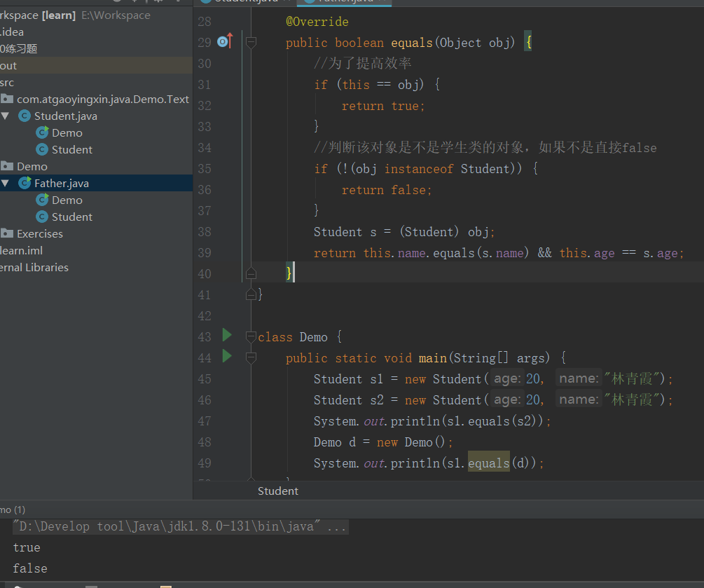Click the Father.java file icon
Viewport: 704px width, 588px height.
[x=25, y=184]
